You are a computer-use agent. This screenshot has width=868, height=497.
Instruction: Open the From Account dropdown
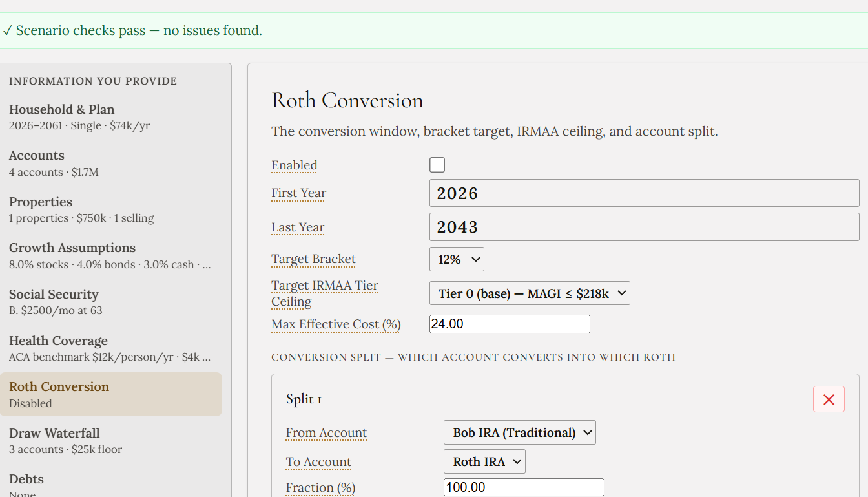tap(520, 432)
